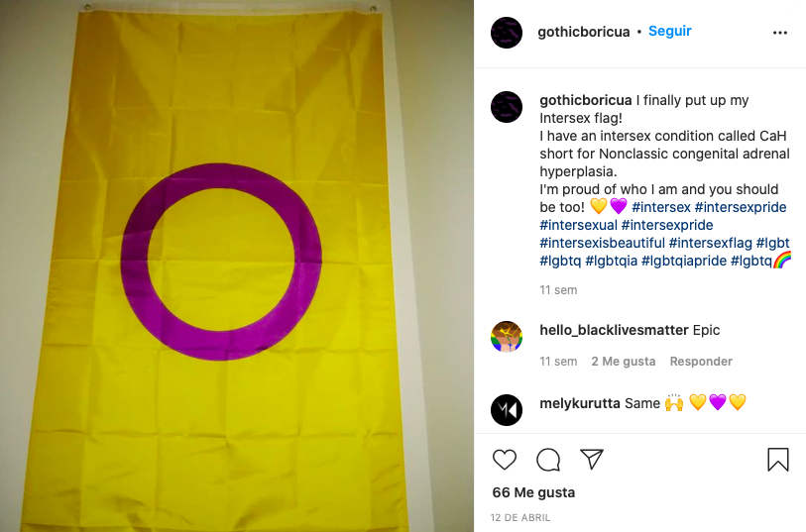
Task: Share post via paper plane icon
Action: (x=592, y=459)
